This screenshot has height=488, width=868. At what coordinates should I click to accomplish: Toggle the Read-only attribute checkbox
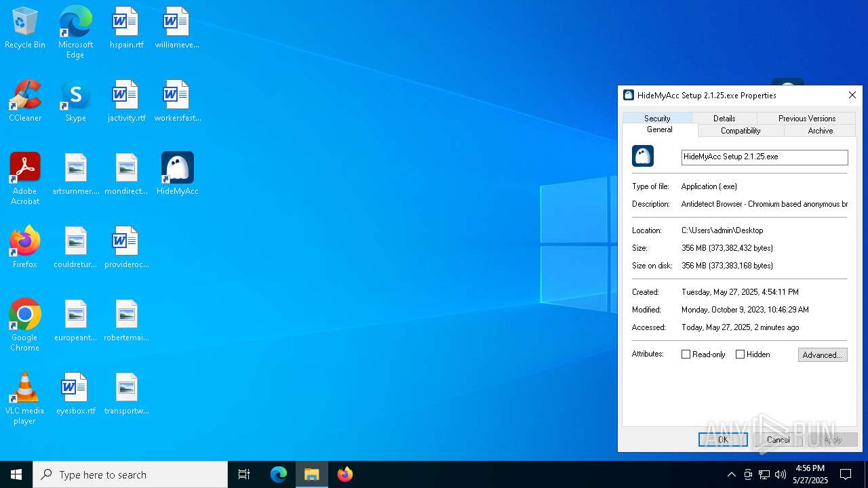click(686, 354)
